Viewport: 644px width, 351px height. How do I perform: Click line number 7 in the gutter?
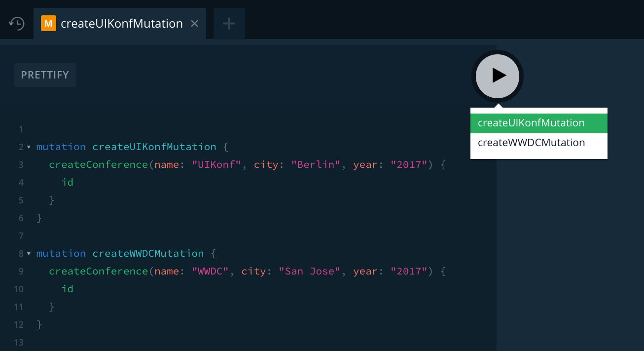21,235
